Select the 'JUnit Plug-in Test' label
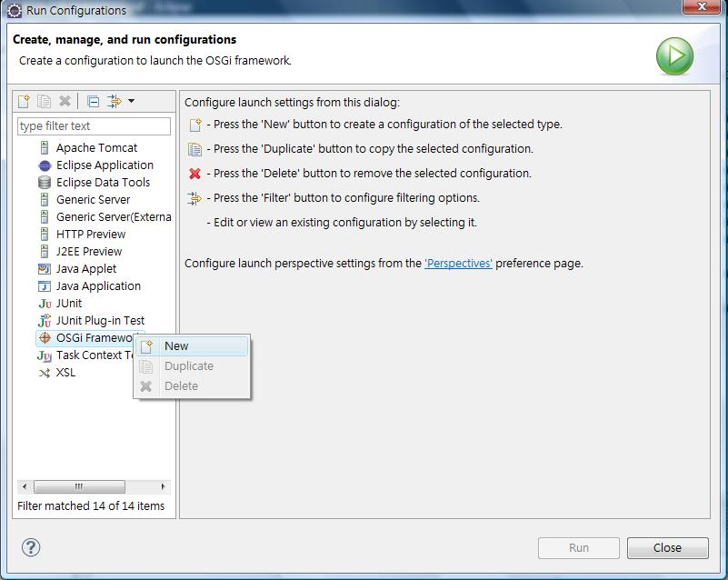The width and height of the screenshot is (728, 580). pyautogui.click(x=100, y=320)
